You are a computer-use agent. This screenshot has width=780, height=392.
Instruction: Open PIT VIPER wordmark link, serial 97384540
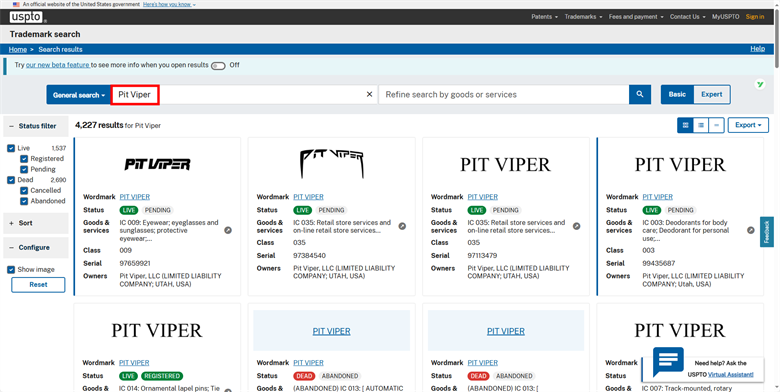(308, 197)
